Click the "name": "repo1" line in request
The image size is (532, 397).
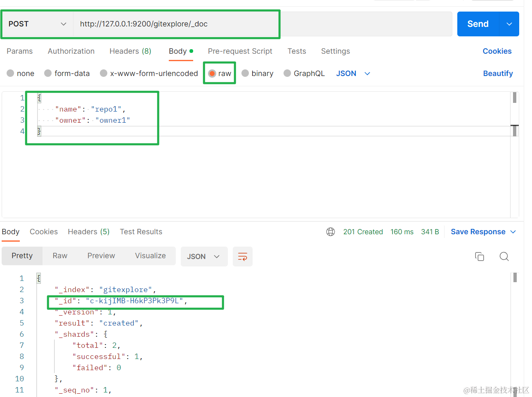[90, 109]
